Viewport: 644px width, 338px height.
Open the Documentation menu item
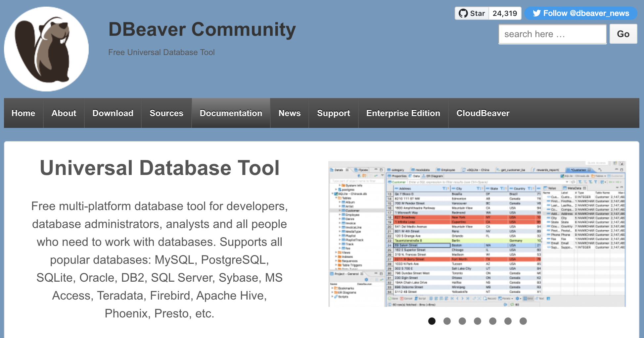pyautogui.click(x=231, y=113)
